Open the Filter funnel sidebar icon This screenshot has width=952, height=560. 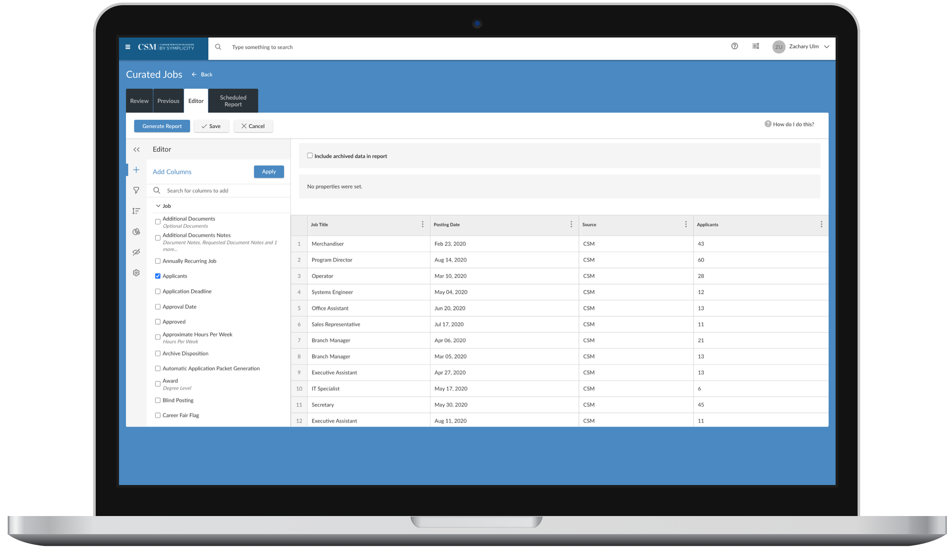coord(136,190)
